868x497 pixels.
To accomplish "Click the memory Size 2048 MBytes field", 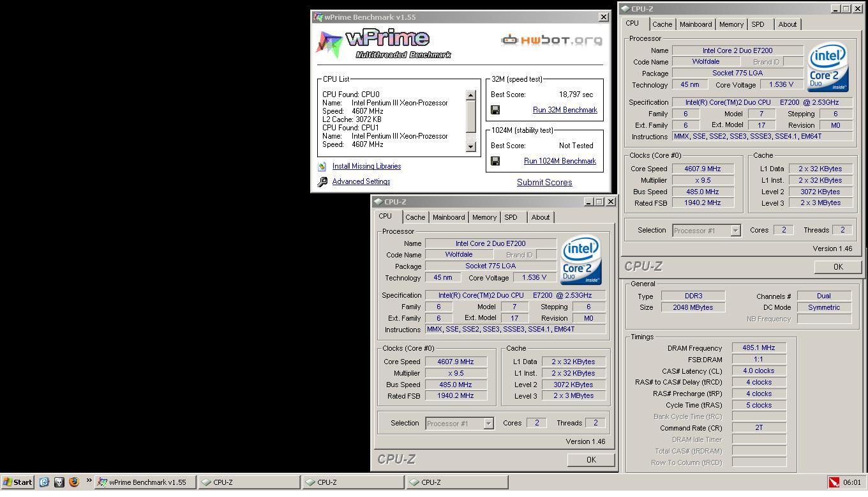I will pyautogui.click(x=692, y=308).
